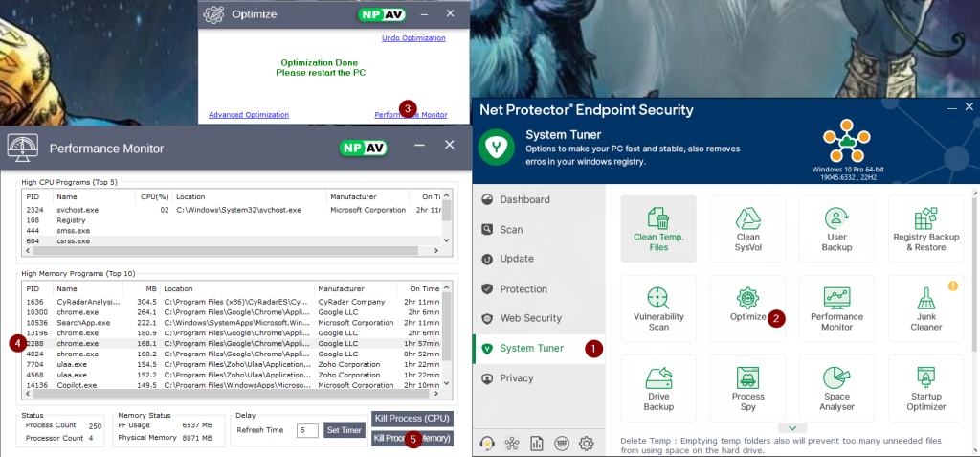The image size is (980, 457).
Task: Open the Junk Cleaner tool
Action: (925, 308)
